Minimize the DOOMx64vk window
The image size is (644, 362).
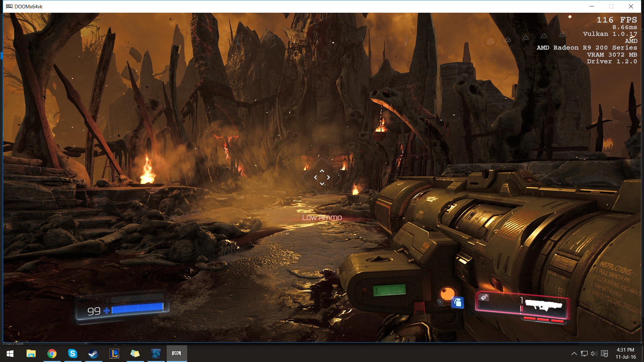tap(592, 6)
